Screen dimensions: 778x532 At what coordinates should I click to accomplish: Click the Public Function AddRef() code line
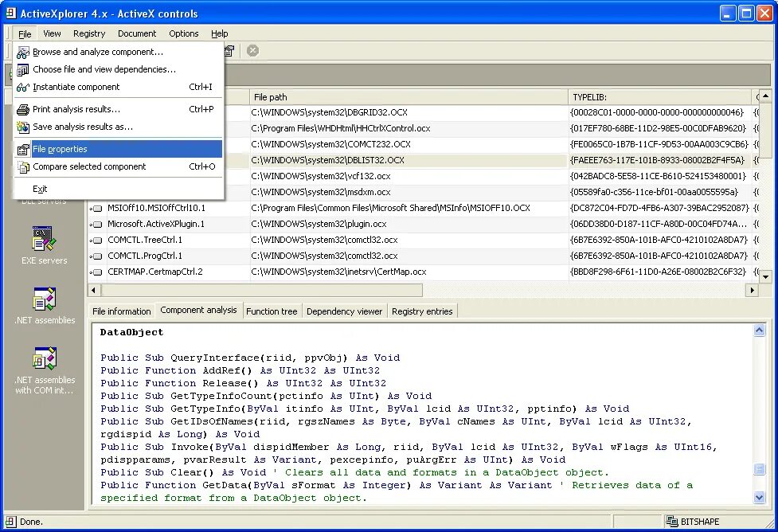click(x=240, y=370)
